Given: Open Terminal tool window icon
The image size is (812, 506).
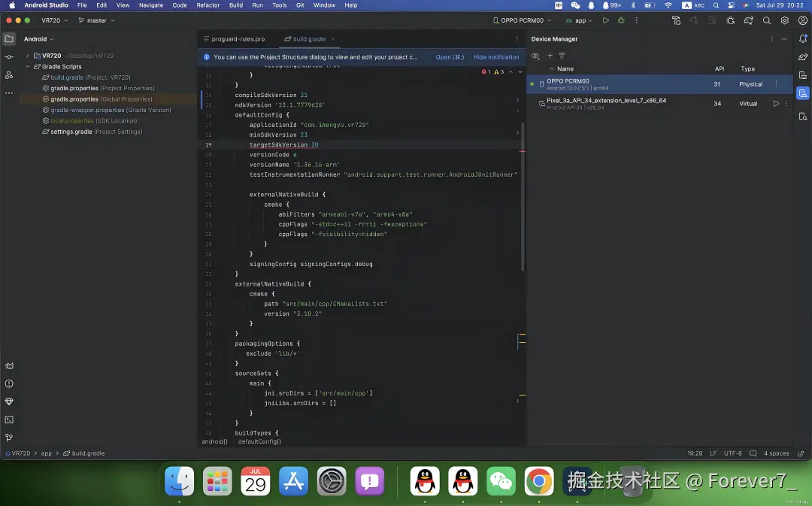Looking at the screenshot, I should pos(9,420).
